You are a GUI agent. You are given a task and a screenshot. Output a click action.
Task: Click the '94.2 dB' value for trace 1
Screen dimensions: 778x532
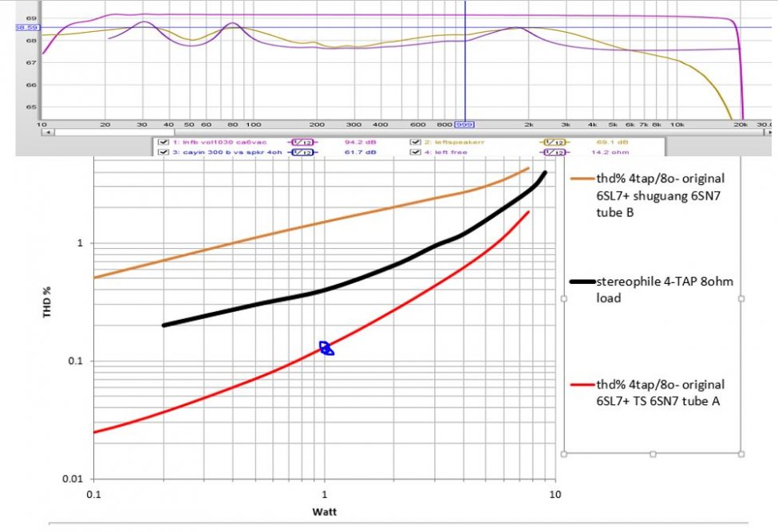[360, 142]
